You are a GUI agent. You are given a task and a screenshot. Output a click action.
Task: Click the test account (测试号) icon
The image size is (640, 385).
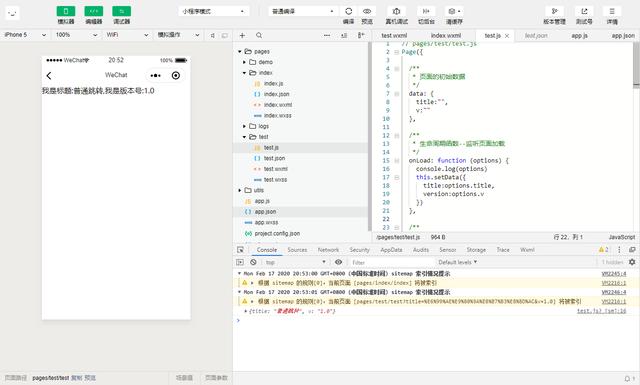[x=584, y=11]
